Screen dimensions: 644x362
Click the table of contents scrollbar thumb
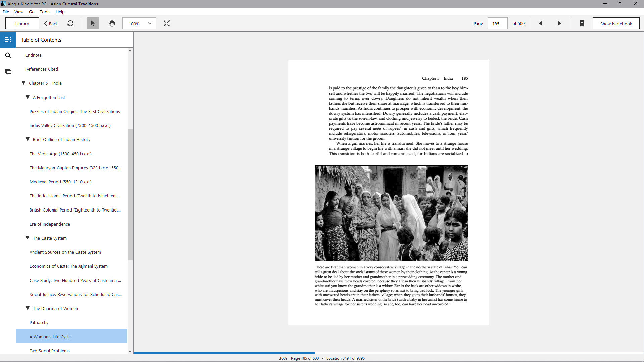[130, 194]
